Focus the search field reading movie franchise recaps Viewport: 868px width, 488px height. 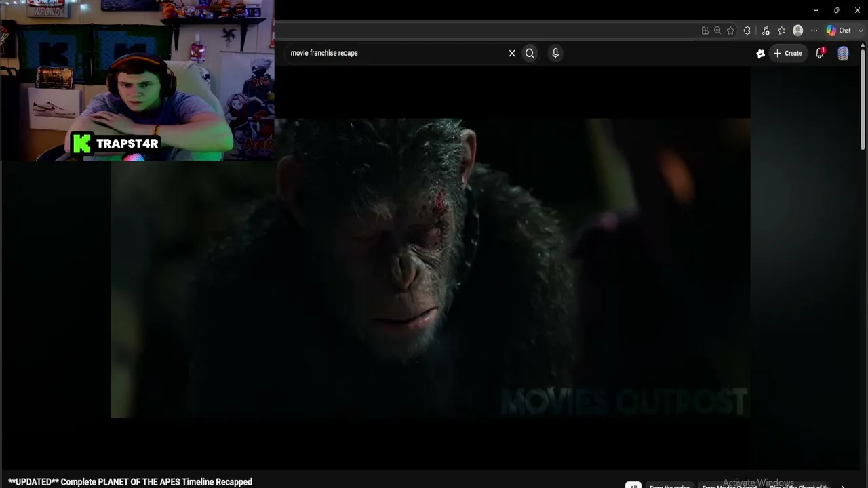[397, 53]
